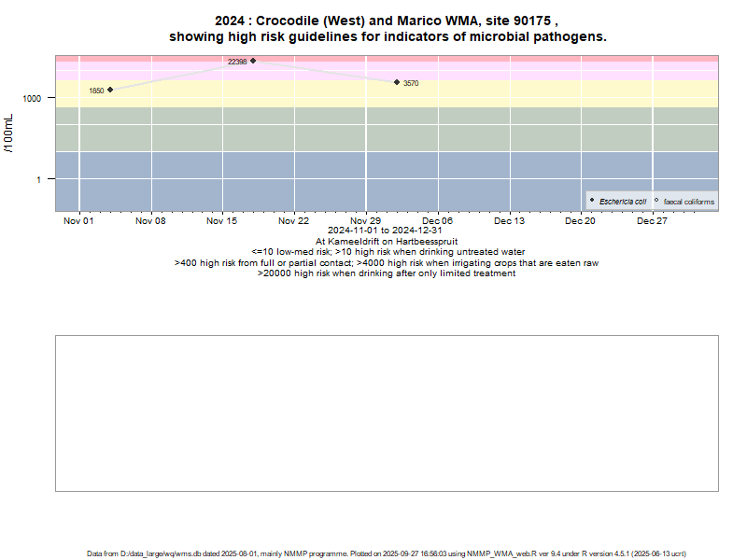Select the Dec 27 date label
This screenshot has height=560, width=747.
coord(653,221)
